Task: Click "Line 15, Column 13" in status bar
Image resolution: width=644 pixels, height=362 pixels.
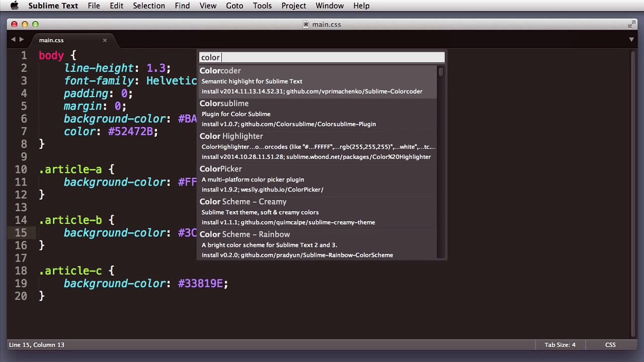Action: coord(36,345)
